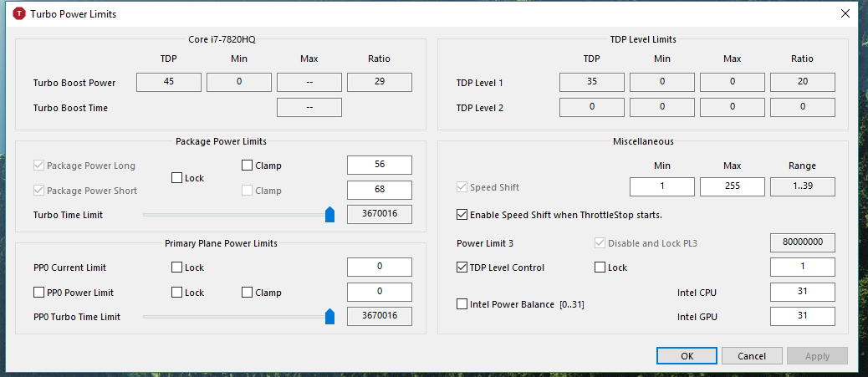Click the Apply button
Screen dimensions: 868x377
817,356
